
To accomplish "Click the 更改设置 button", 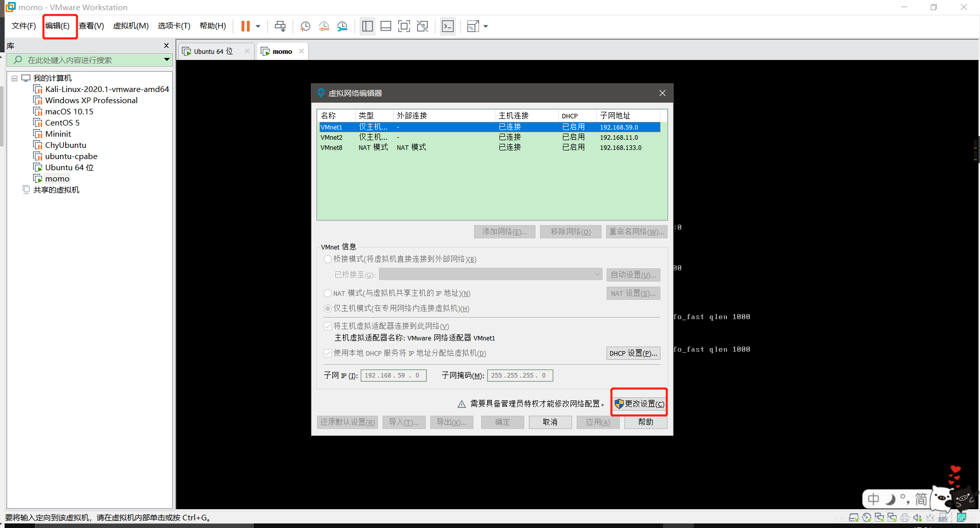I will (x=639, y=403).
